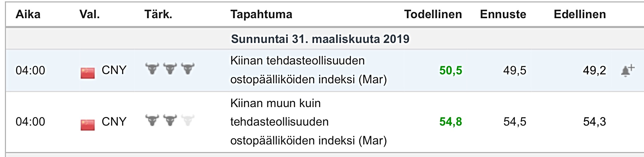Image resolution: width=644 pixels, height=157 pixels.
Task: Click the 'Ennuste' column header
Action: click(x=503, y=14)
